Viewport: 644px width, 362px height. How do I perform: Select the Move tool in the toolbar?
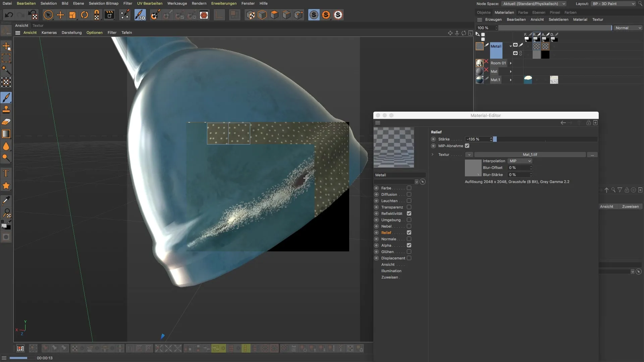[60, 15]
